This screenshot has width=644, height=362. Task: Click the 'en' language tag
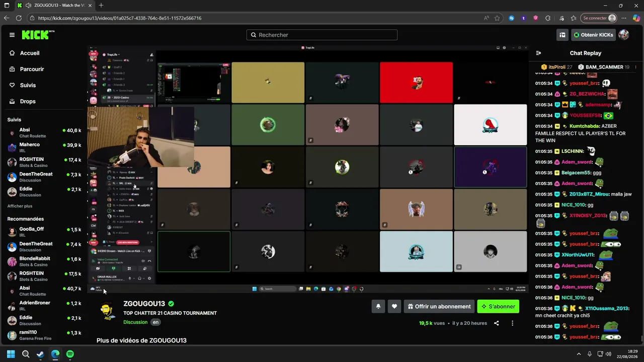coord(156,322)
